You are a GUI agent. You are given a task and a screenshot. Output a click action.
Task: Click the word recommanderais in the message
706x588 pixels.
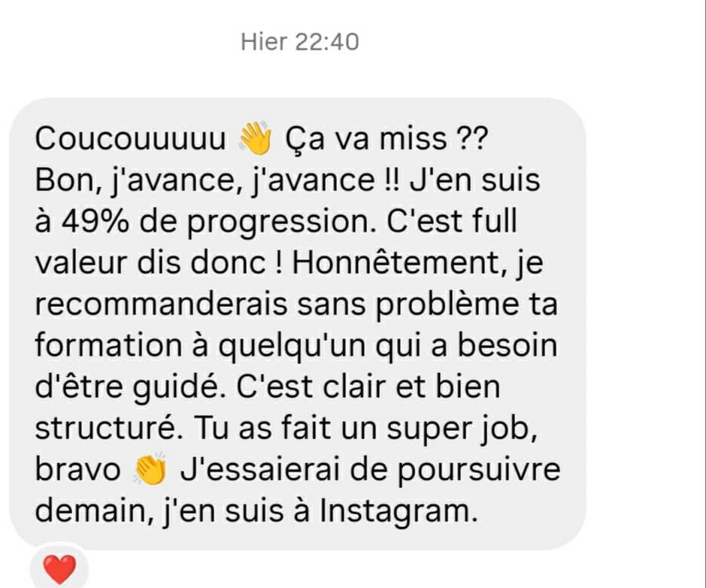click(161, 304)
